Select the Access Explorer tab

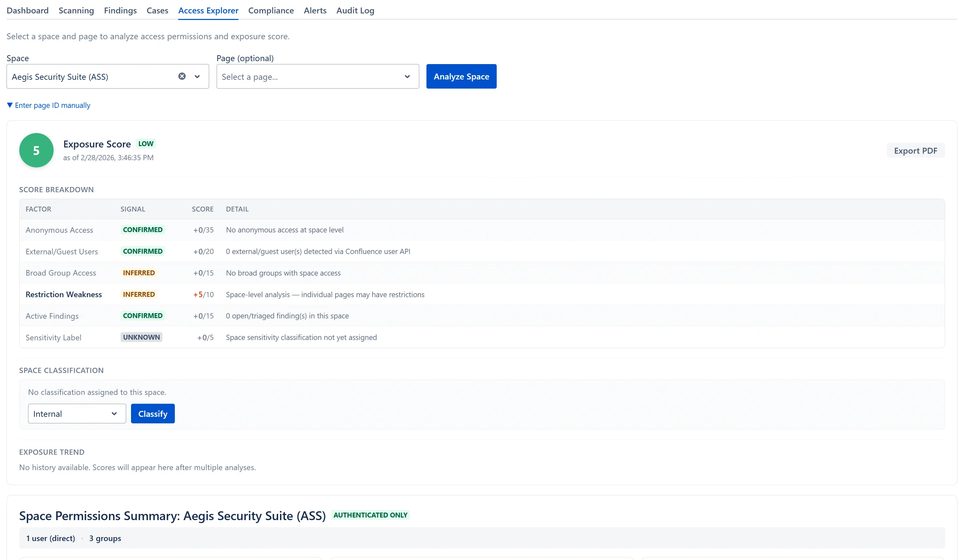click(x=208, y=10)
